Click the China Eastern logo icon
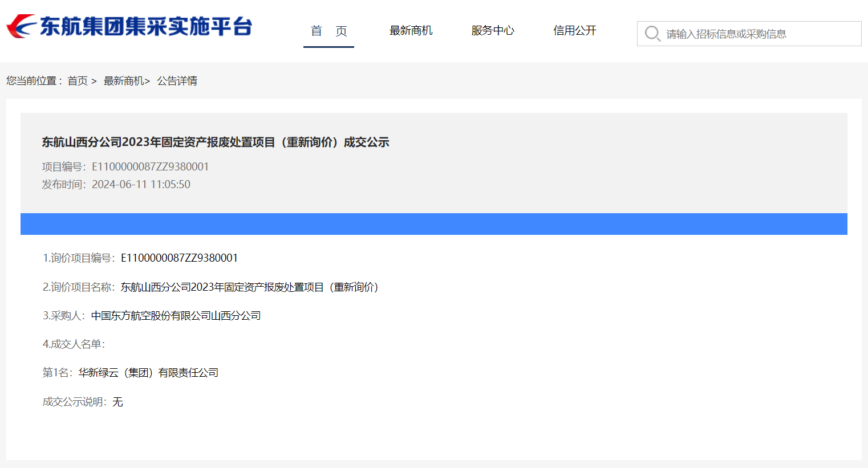The width and height of the screenshot is (868, 468). coord(22,26)
